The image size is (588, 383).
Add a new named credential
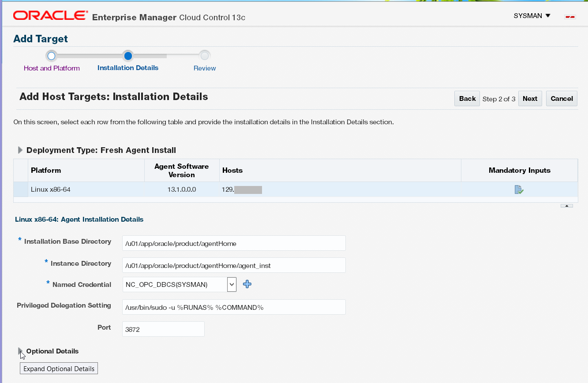[x=247, y=284]
